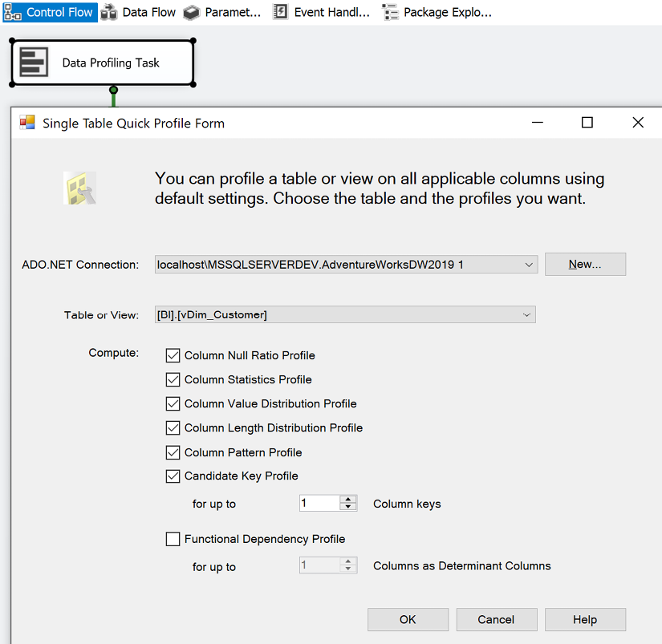Open the Table or View dropdown

tap(526, 315)
